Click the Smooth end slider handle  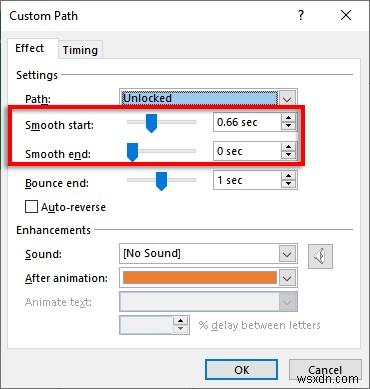132,152
